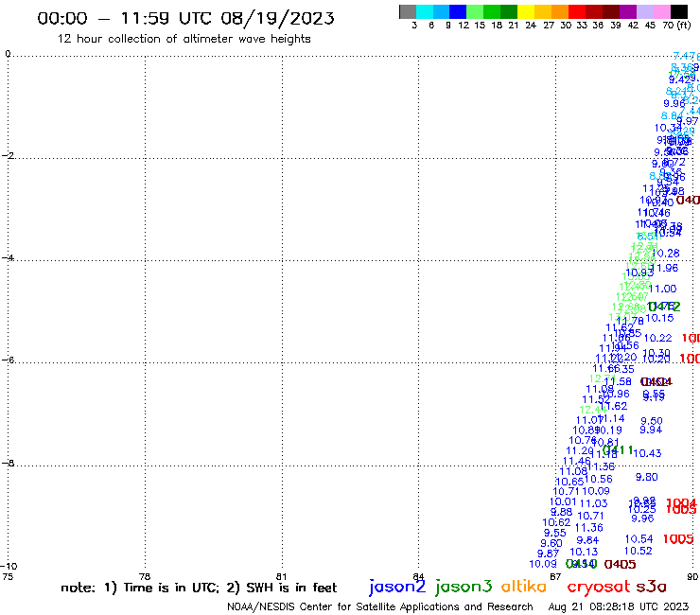Image resolution: width=700 pixels, height=615 pixels.
Task: Click the light green legend swatch
Action: pyautogui.click(x=475, y=11)
